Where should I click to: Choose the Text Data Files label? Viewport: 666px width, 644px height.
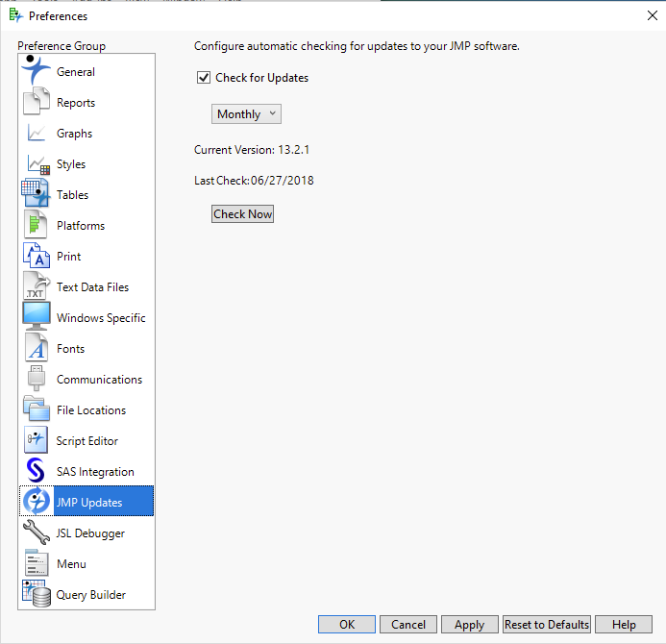click(92, 287)
